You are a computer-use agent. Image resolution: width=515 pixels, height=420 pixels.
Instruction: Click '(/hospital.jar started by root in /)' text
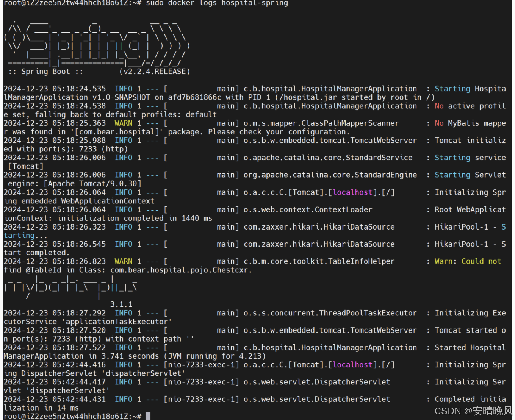354,97
